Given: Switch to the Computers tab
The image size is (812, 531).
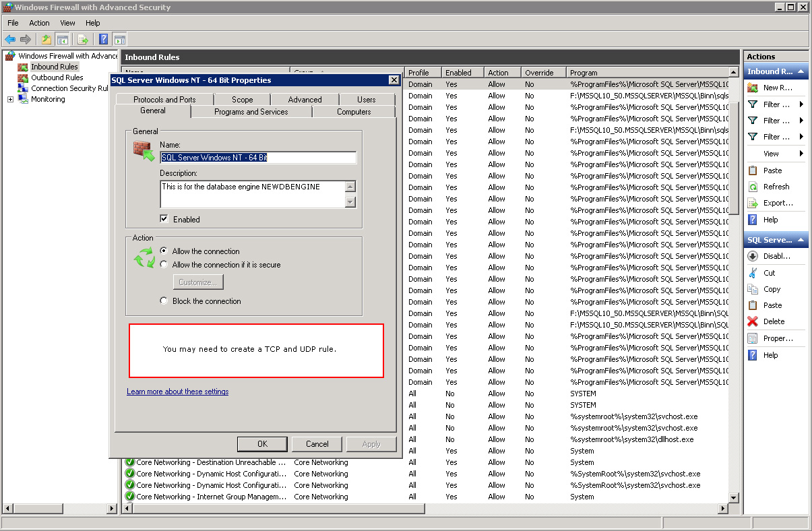Looking at the screenshot, I should [354, 112].
